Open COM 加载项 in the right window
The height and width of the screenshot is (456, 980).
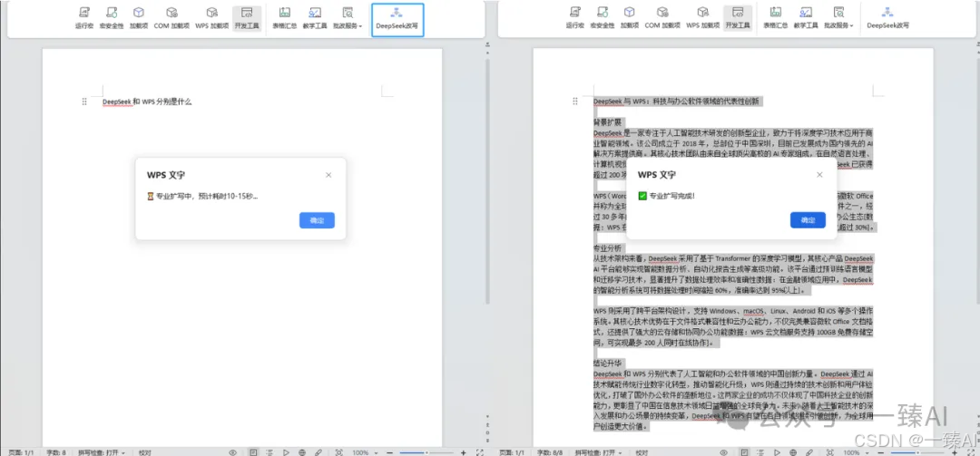tap(663, 17)
